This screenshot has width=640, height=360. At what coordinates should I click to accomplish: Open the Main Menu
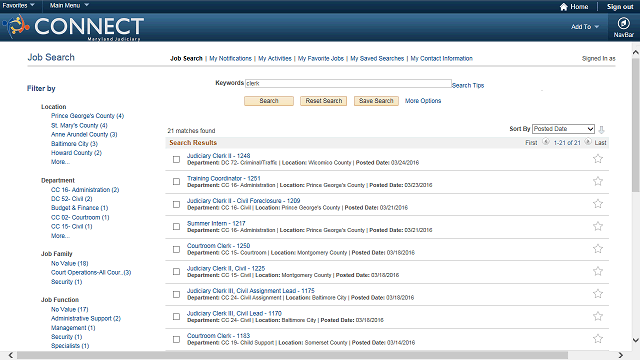click(69, 5)
